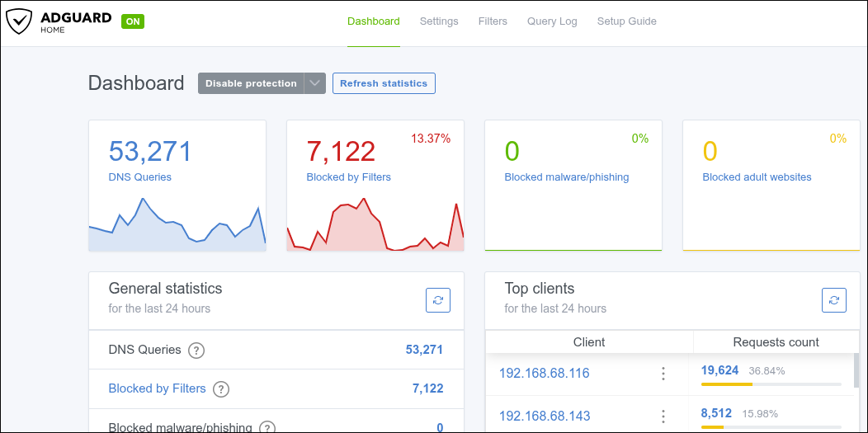The image size is (868, 433).
Task: Open help tooltip for DNS Queries
Action: pos(196,351)
